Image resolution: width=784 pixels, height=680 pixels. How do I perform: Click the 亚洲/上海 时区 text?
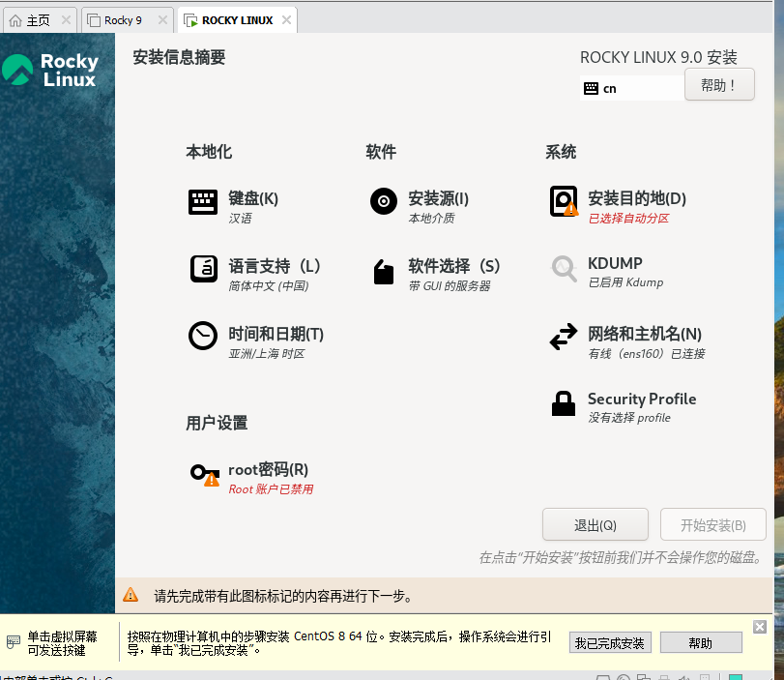[x=267, y=354]
